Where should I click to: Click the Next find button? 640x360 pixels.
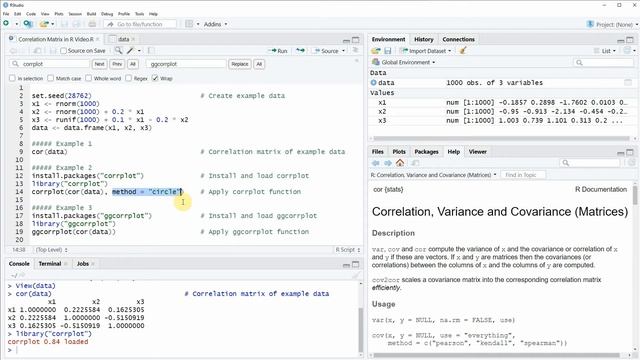(99, 64)
